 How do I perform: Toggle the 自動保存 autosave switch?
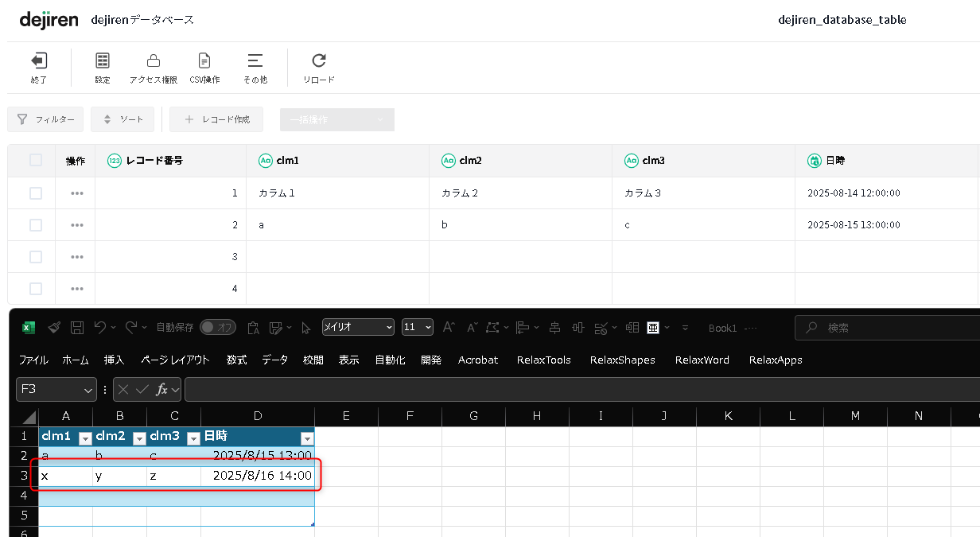click(217, 328)
